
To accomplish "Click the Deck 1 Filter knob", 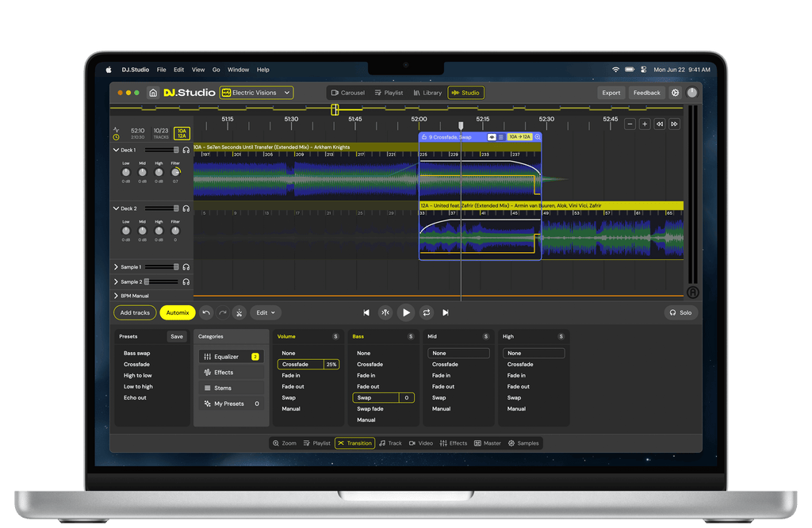I will (175, 172).
